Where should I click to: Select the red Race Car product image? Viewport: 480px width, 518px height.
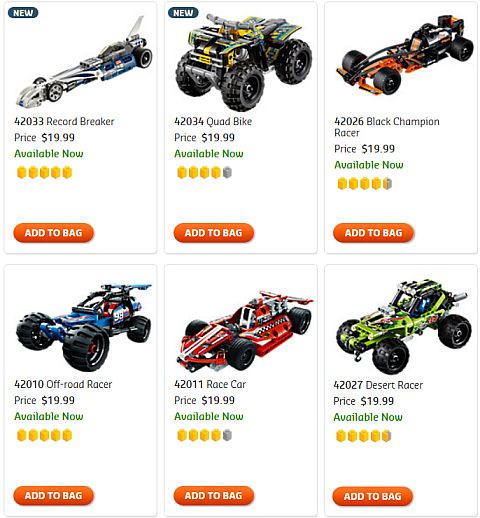(245, 331)
